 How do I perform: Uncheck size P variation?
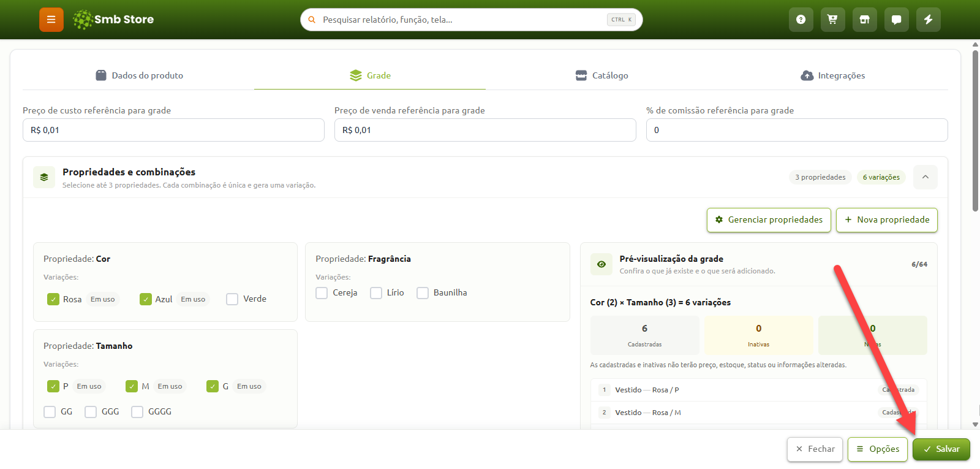pos(53,386)
